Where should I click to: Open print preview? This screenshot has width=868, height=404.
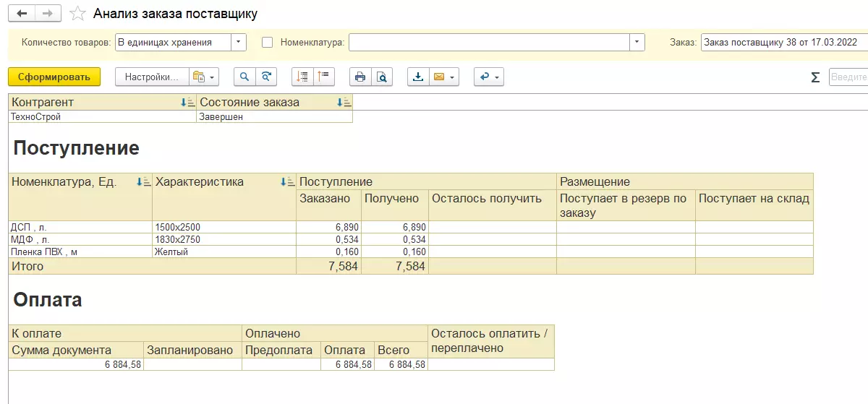tap(381, 77)
